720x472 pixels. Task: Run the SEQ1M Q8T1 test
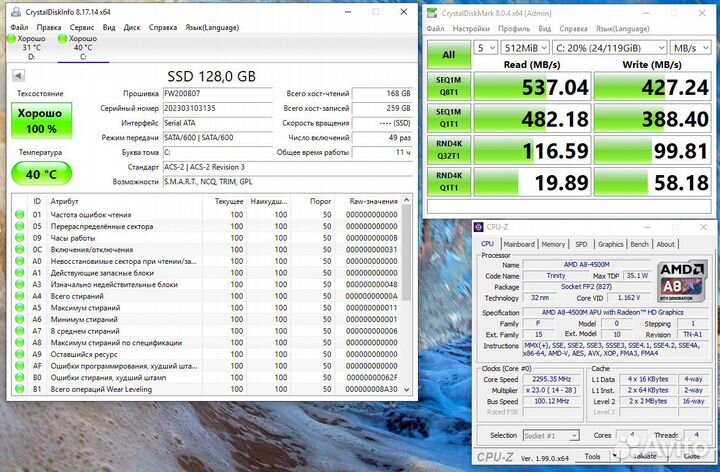(x=449, y=86)
